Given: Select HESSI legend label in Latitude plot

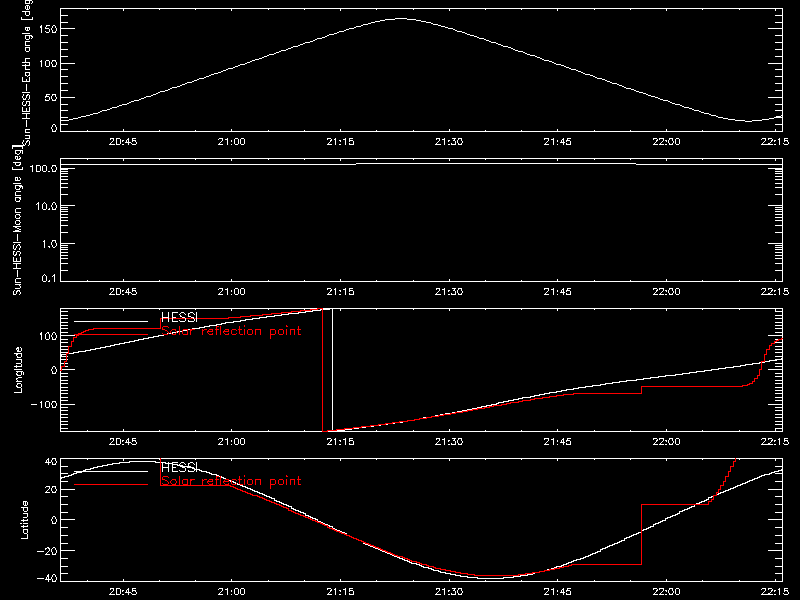Looking at the screenshot, I should (179, 467).
